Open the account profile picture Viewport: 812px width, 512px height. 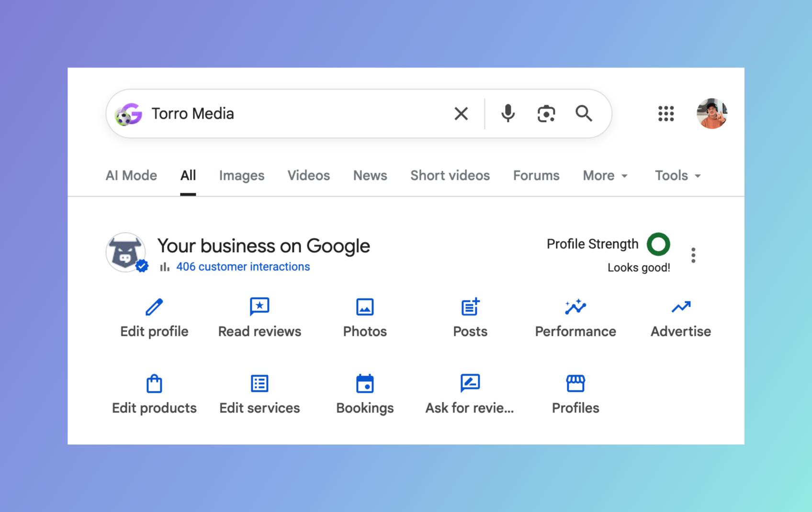712,114
